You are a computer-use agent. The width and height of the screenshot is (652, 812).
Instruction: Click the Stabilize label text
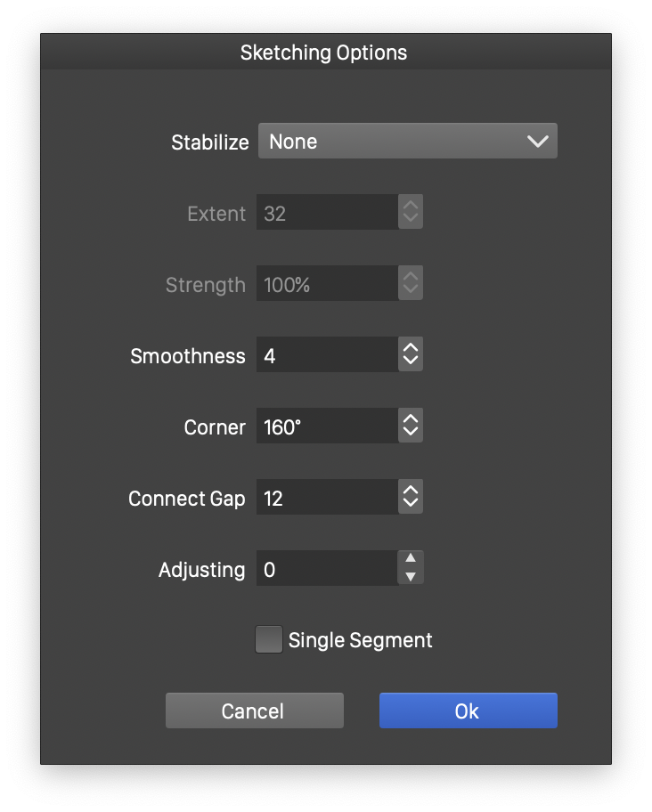[x=209, y=142]
